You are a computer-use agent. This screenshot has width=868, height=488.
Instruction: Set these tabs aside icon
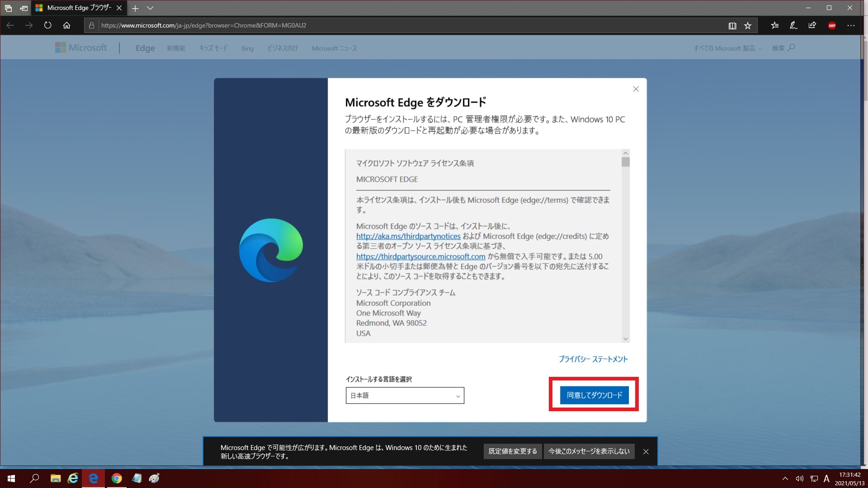point(24,8)
